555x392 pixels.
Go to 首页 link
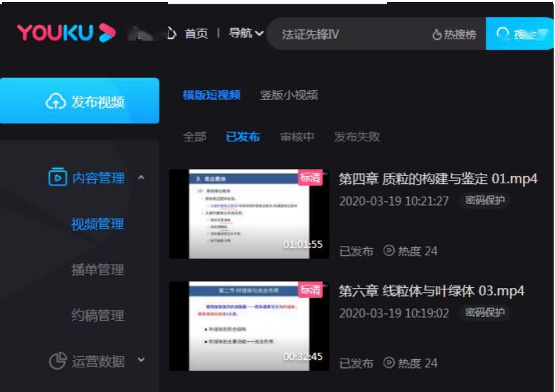(196, 33)
